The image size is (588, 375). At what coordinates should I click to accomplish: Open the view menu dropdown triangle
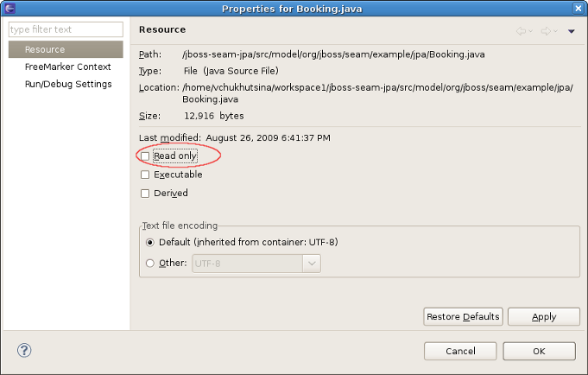click(571, 32)
